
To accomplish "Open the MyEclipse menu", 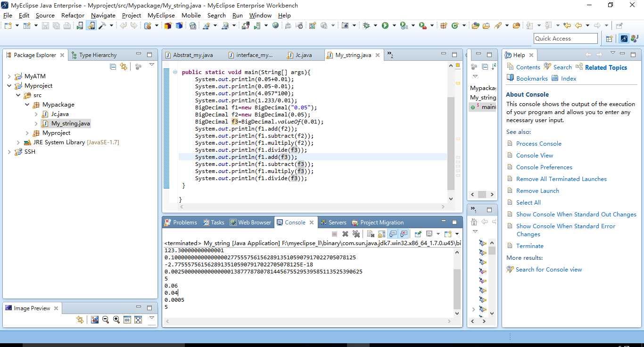I will pyautogui.click(x=161, y=15).
